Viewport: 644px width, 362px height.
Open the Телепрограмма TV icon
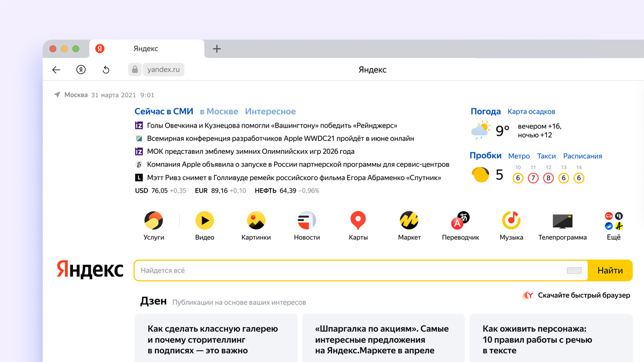[x=562, y=220]
